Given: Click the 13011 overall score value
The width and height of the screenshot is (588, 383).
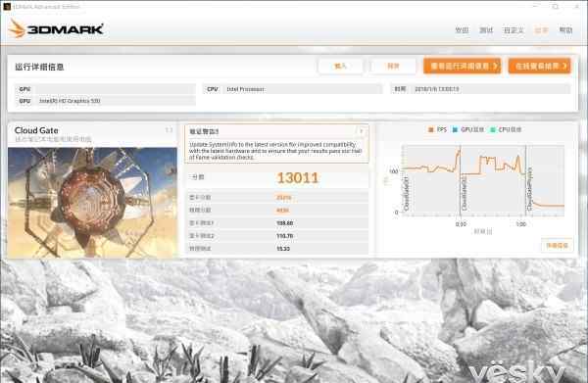Looking at the screenshot, I should pyautogui.click(x=297, y=177).
